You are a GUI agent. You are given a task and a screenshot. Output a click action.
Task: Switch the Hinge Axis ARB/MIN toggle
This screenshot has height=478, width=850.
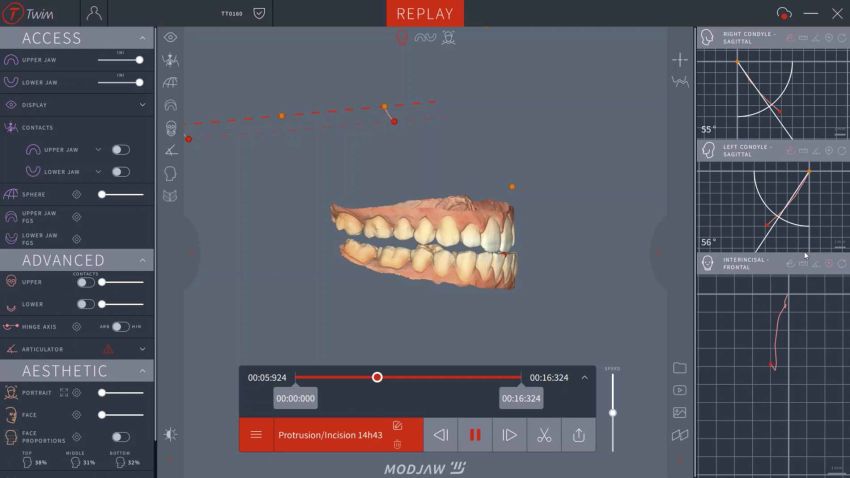(x=121, y=327)
